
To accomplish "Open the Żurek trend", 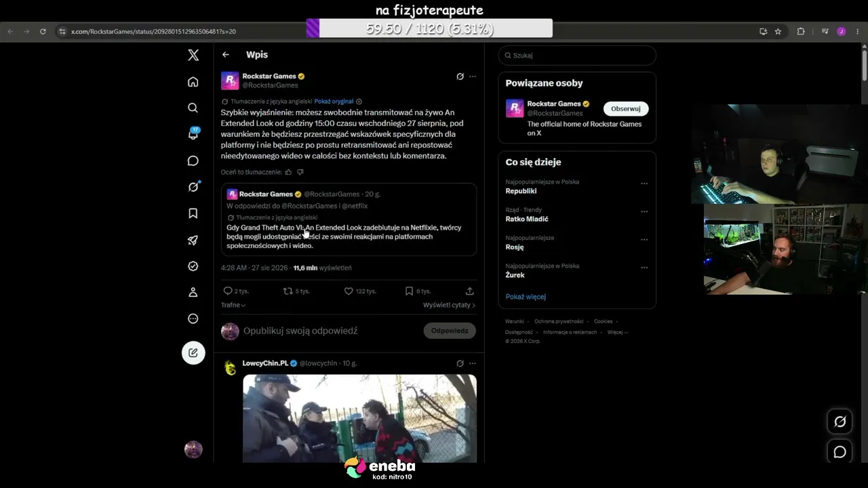I will point(515,275).
